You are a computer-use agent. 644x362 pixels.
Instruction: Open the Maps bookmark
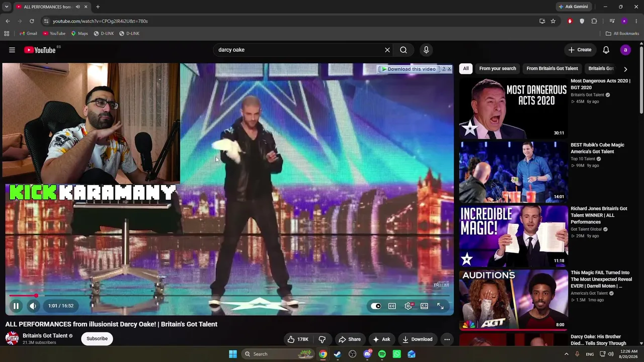[x=79, y=34]
